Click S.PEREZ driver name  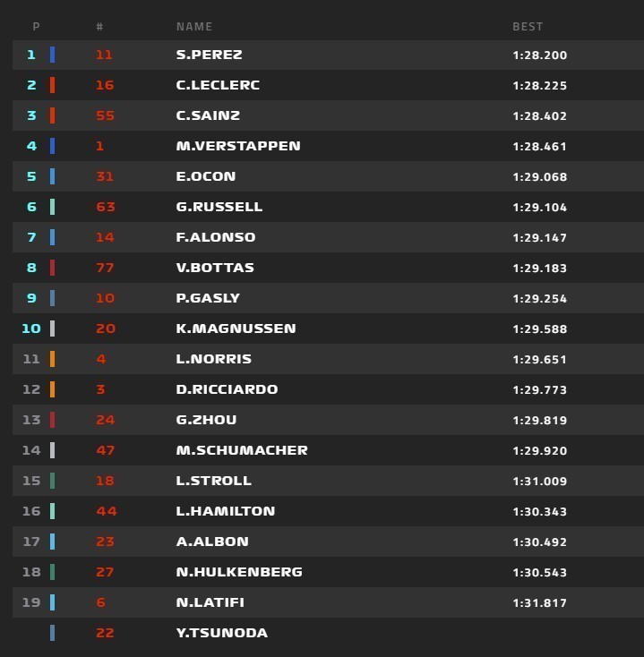tap(209, 55)
